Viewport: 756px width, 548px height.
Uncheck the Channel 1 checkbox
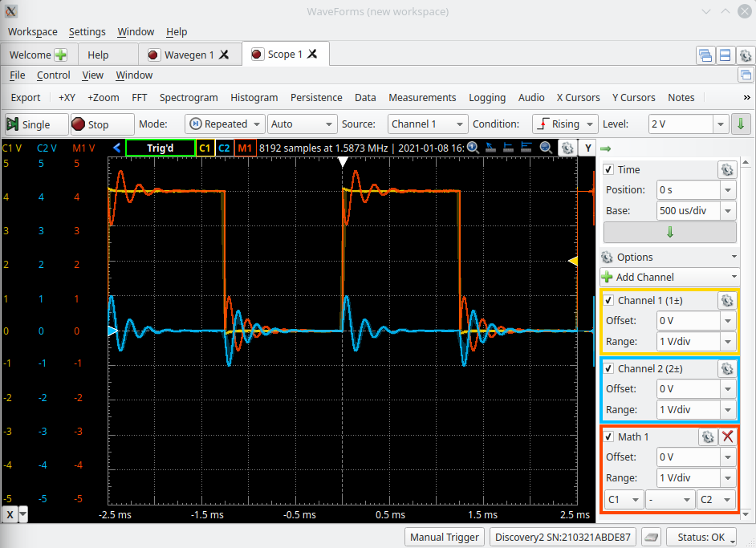pos(609,300)
